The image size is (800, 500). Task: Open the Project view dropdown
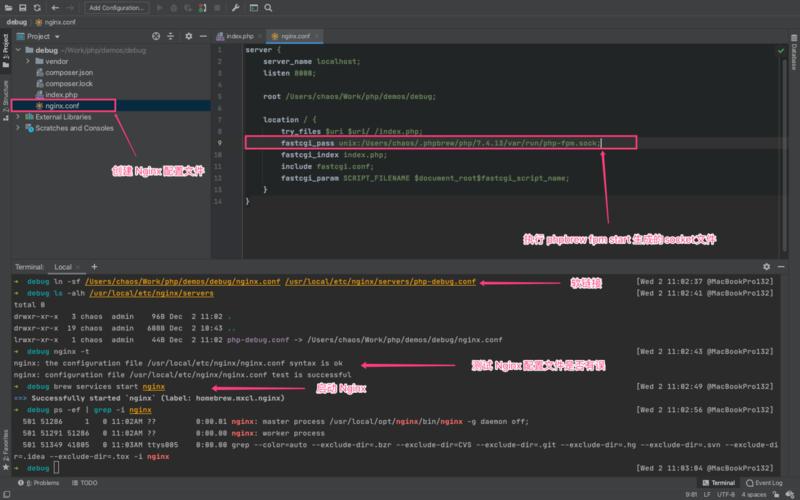tap(38, 36)
